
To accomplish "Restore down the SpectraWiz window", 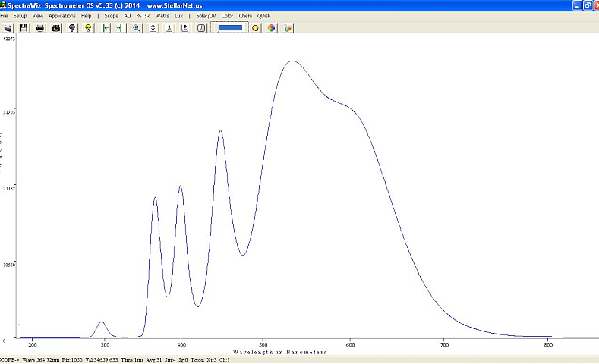I will (x=588, y=5).
